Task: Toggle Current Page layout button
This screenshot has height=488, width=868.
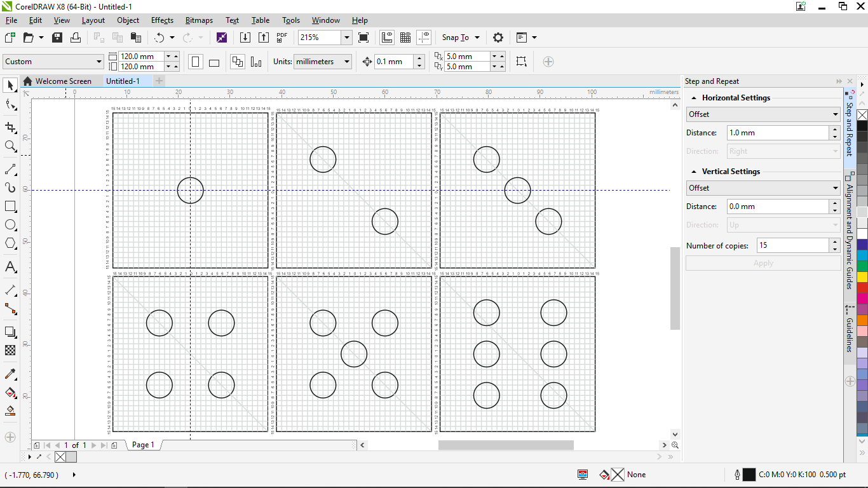Action: click(x=256, y=62)
